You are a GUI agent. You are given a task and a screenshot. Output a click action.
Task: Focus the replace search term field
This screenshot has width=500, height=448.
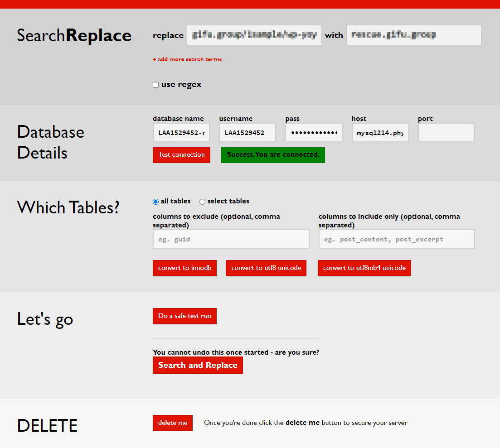coord(254,35)
